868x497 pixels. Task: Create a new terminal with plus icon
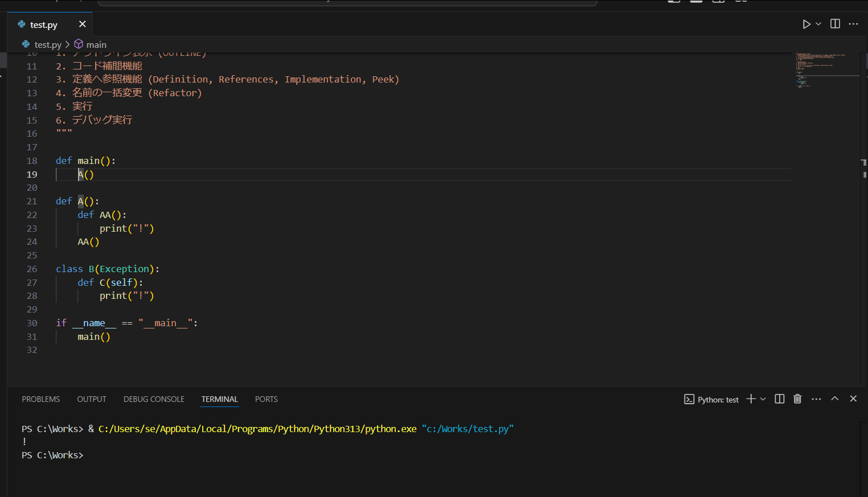point(751,399)
